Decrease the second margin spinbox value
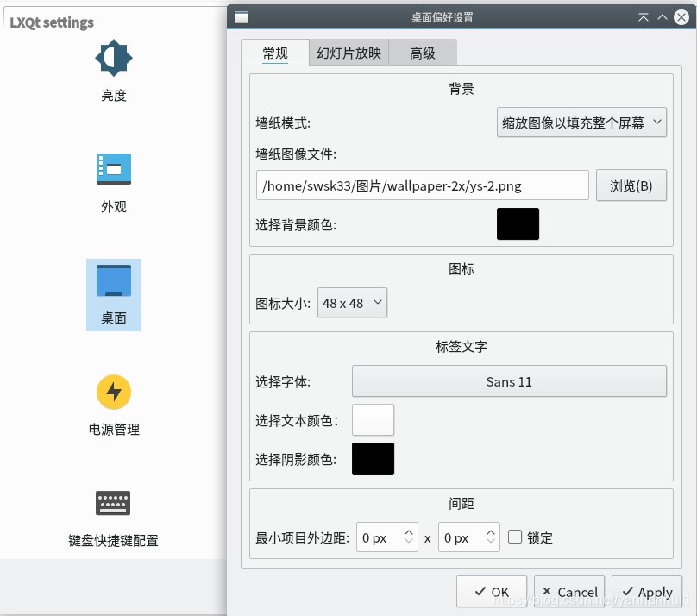Screen dimensions: 697x616 [490, 541]
